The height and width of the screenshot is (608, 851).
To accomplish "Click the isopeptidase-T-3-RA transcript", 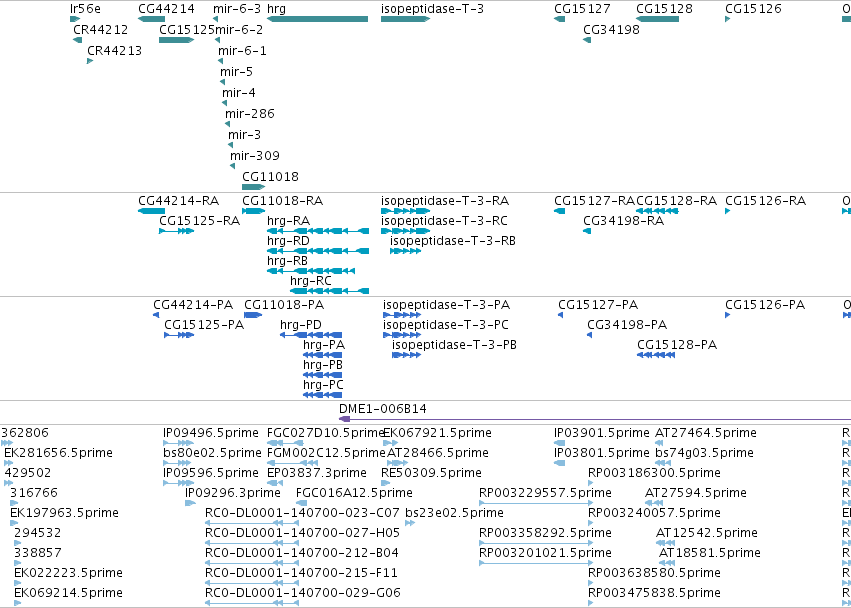I will click(x=405, y=211).
